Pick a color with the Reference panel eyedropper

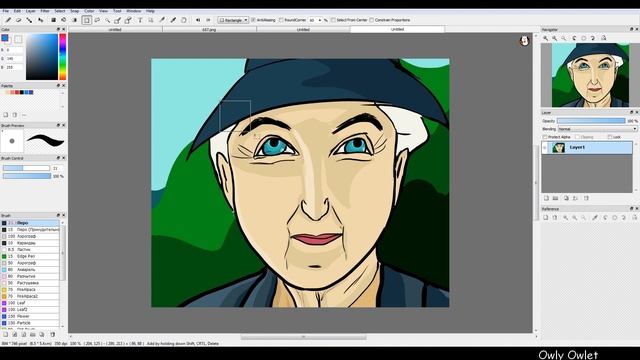pyautogui.click(x=595, y=218)
